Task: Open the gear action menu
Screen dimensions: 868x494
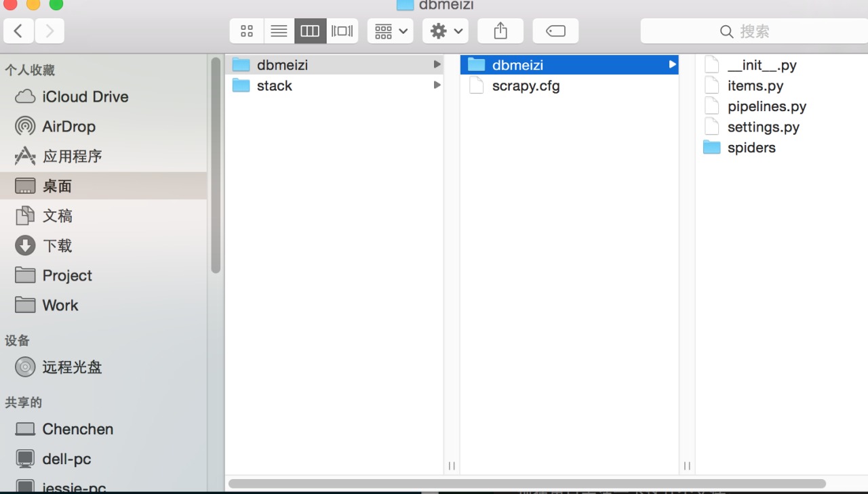Action: pos(446,31)
